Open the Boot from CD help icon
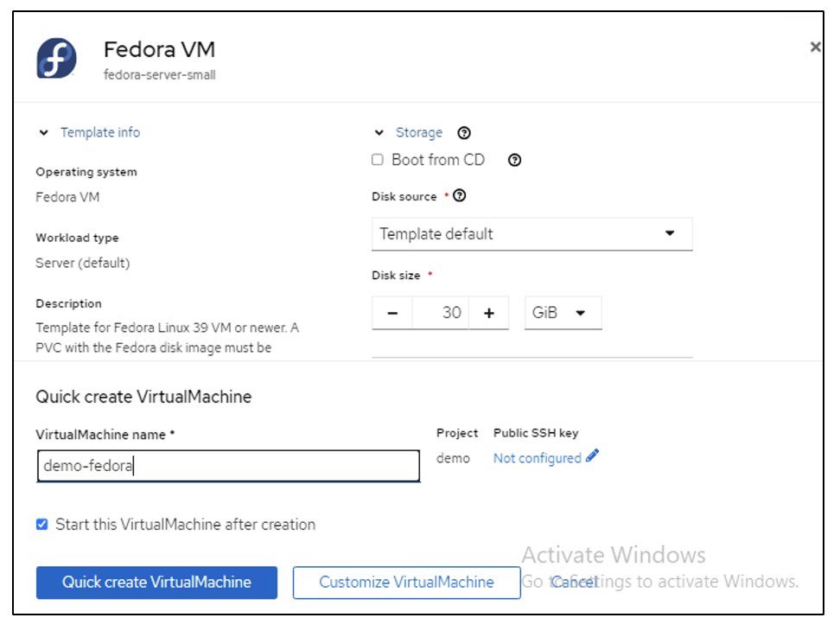This screenshot has height=624, width=840. [514, 160]
